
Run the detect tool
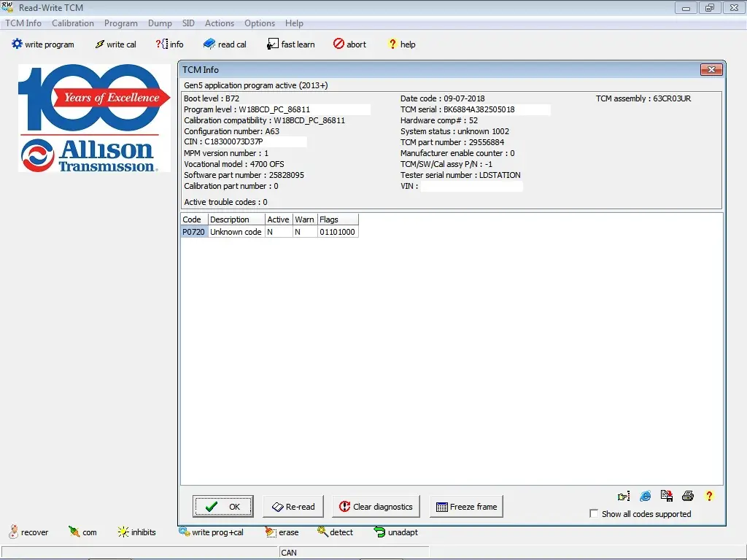335,532
